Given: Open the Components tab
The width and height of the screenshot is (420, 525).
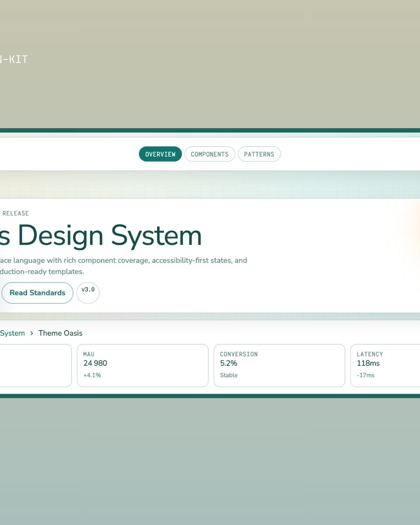Looking at the screenshot, I should 210,154.
